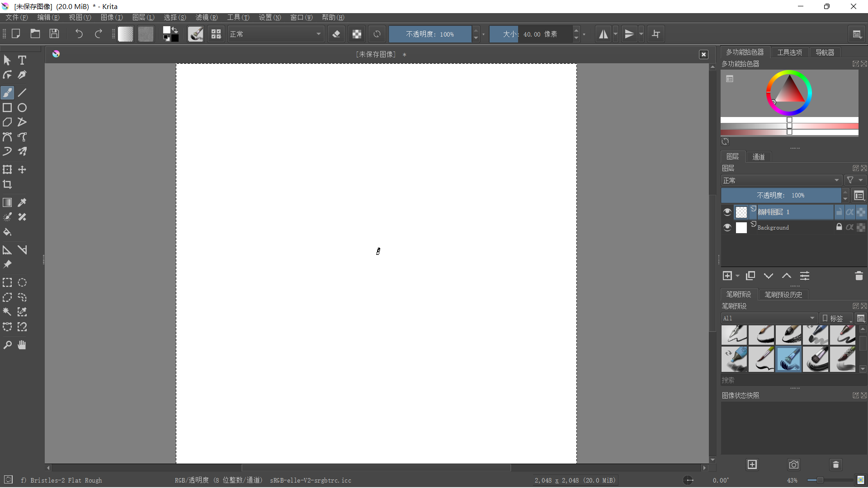The width and height of the screenshot is (868, 488).
Task: Switch to the 通道 tab
Action: (758, 157)
